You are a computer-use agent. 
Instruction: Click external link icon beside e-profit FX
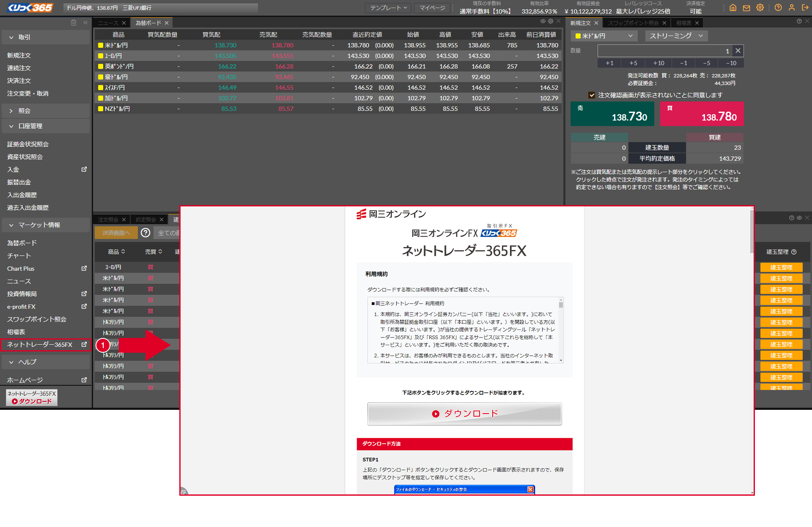84,306
